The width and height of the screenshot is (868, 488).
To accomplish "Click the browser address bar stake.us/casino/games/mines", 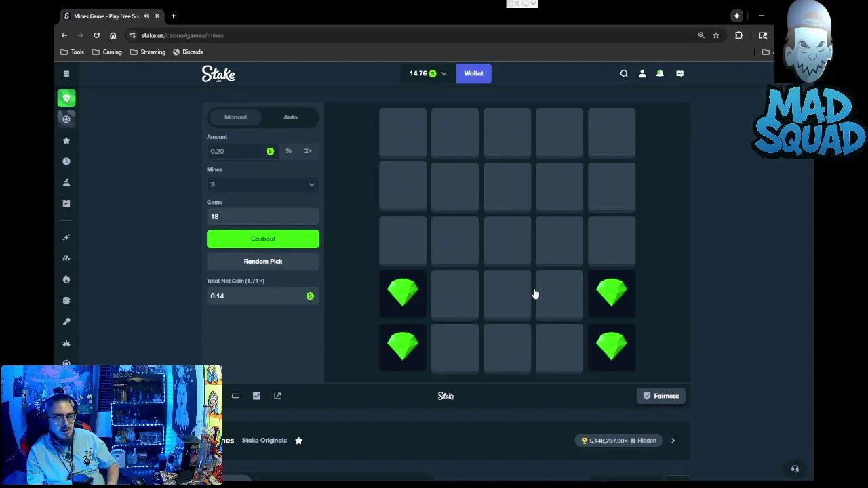I will pos(414,35).
